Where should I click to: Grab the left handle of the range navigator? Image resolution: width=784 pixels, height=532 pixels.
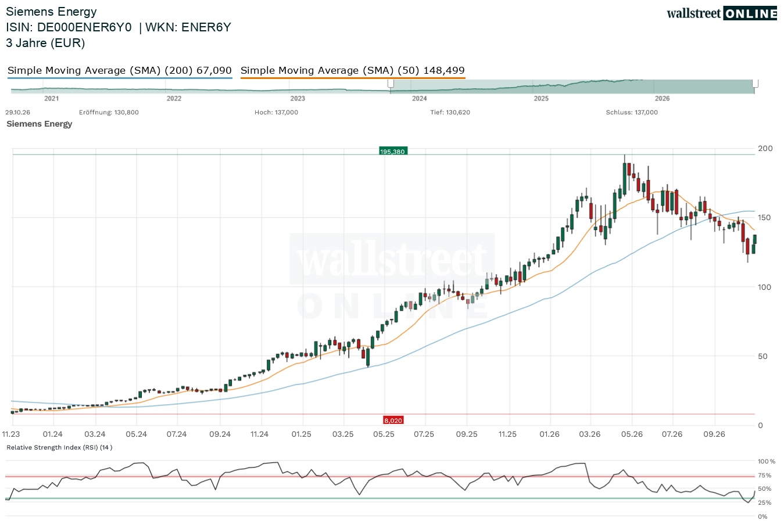[x=391, y=85]
